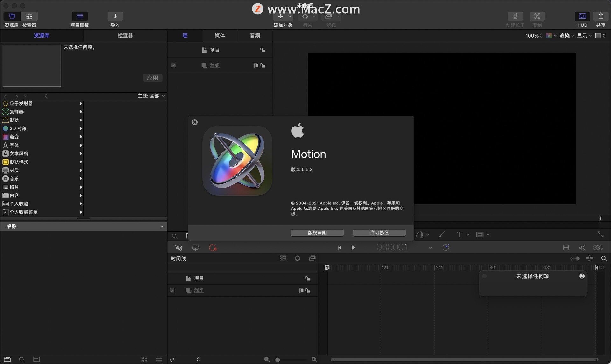Go to project start button
611x364 pixels.
point(339,248)
